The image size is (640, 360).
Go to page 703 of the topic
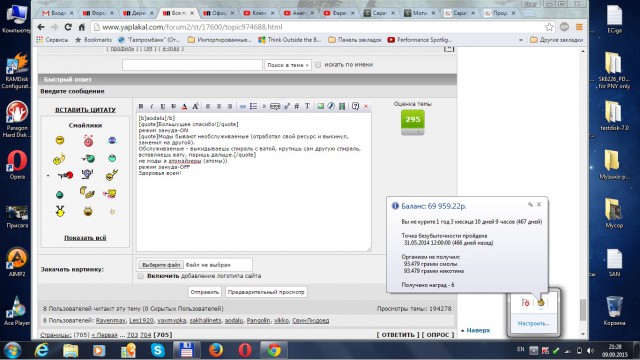pyautogui.click(x=132, y=335)
